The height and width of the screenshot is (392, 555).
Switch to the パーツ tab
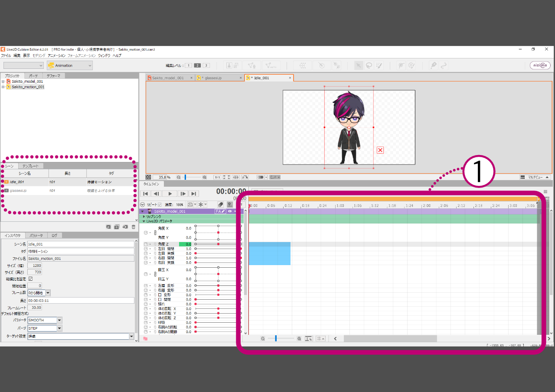(x=33, y=76)
